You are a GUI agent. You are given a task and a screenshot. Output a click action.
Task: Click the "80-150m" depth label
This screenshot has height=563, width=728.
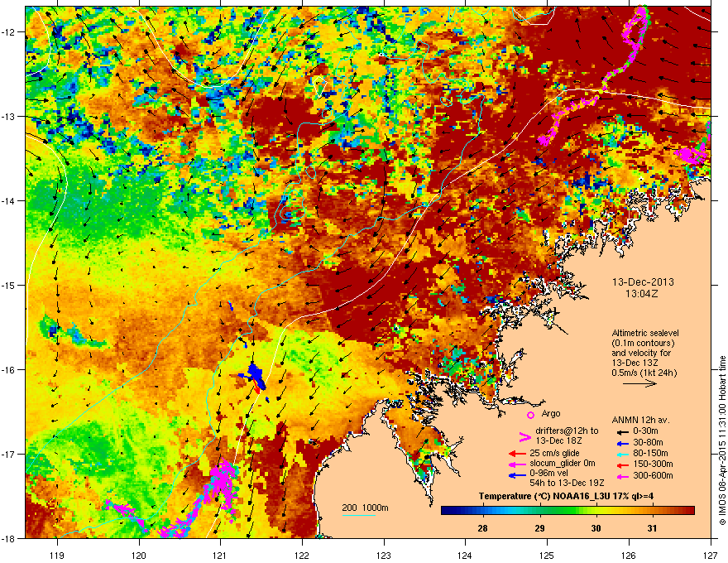(x=650, y=453)
